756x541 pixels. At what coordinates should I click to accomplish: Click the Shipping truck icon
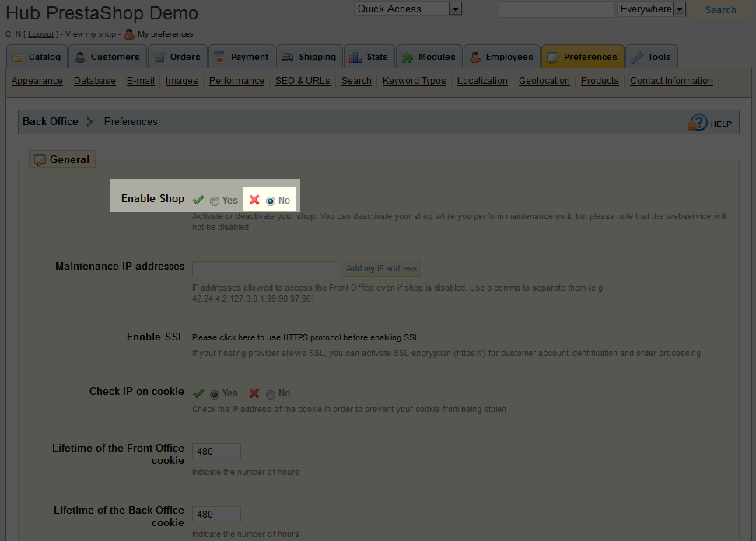(x=288, y=57)
